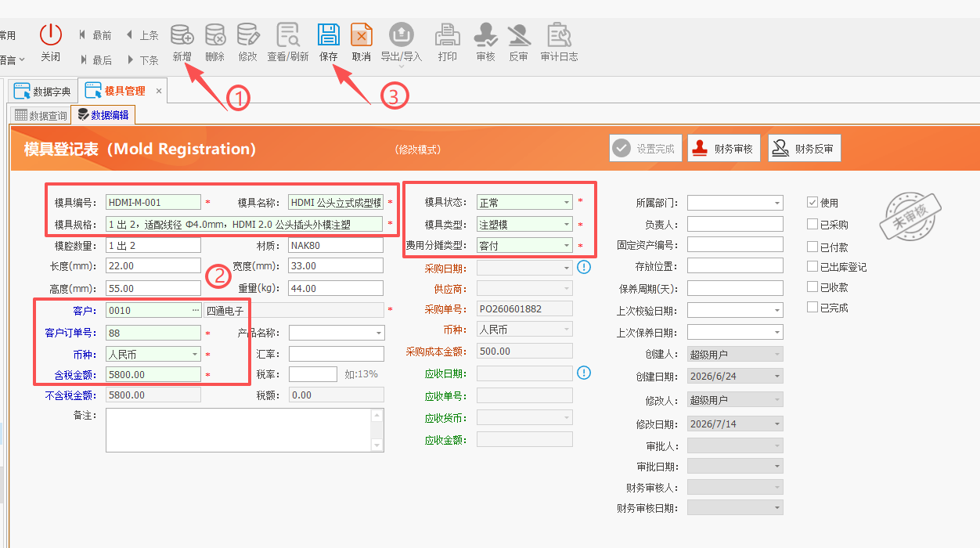Click the 备注 scrollbar down arrow
Viewport: 980px width, 548px height.
[377, 445]
